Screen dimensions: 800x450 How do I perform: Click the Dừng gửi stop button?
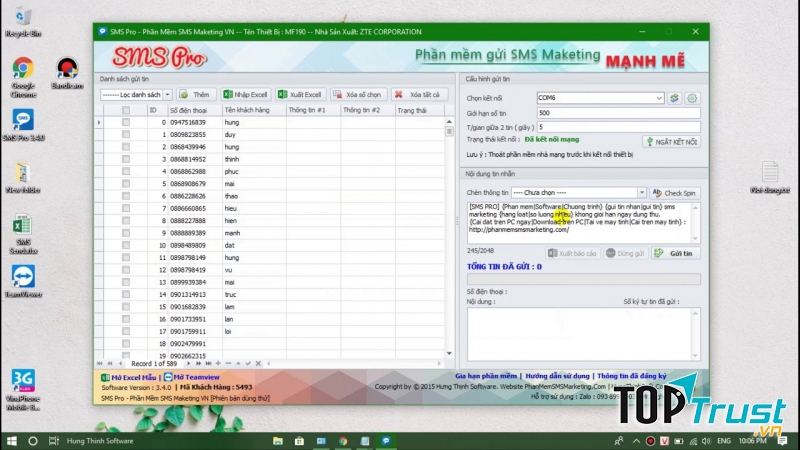(x=625, y=253)
